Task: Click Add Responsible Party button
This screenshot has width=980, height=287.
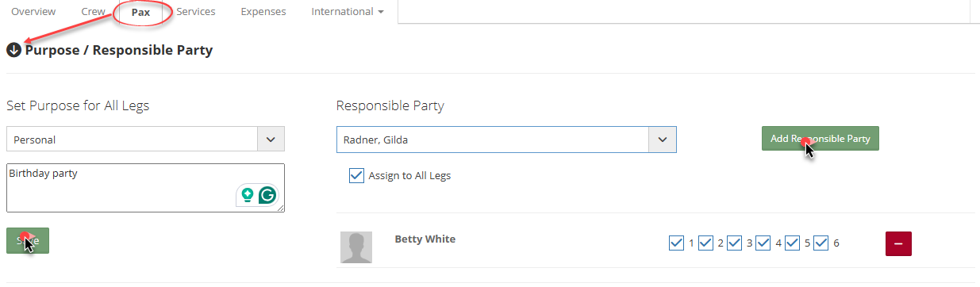Action: 821,138
